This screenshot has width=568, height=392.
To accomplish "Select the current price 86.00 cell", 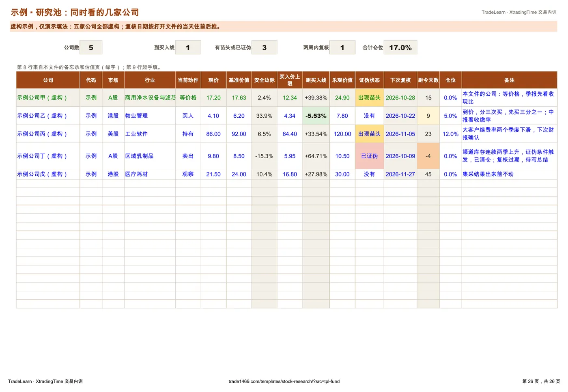I will tap(213, 134).
